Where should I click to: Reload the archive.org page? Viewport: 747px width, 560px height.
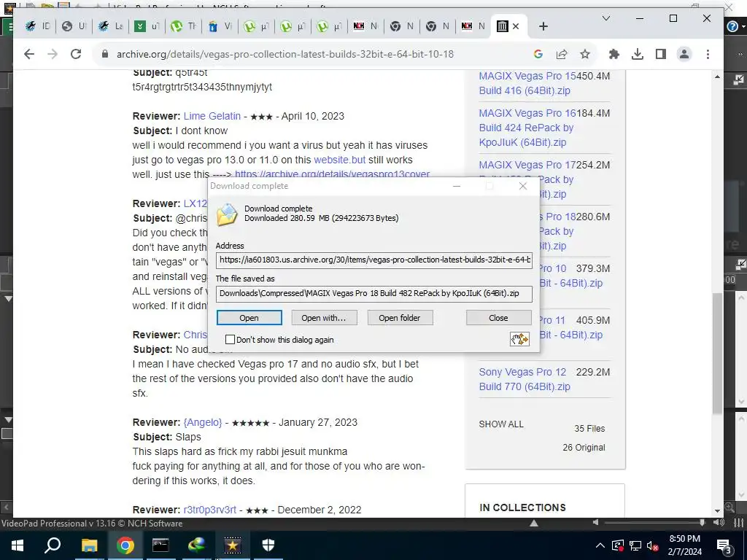click(76, 54)
